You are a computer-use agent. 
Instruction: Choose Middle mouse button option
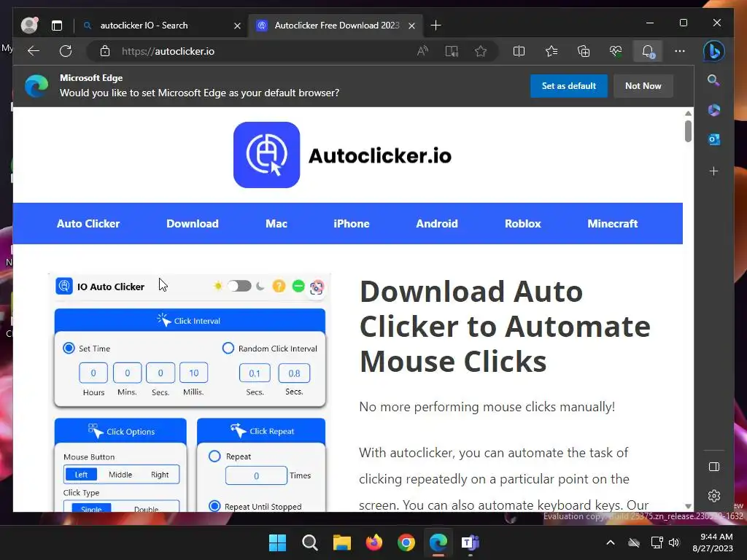tap(120, 474)
